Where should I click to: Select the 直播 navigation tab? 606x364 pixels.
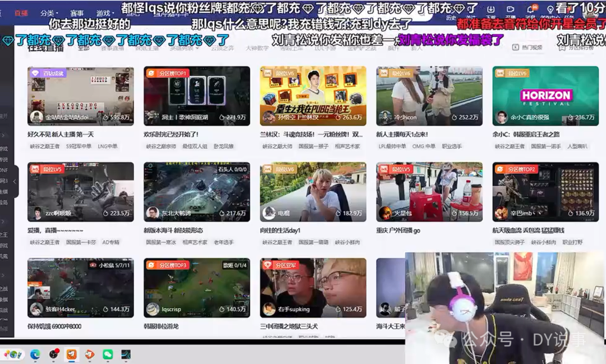(21, 13)
